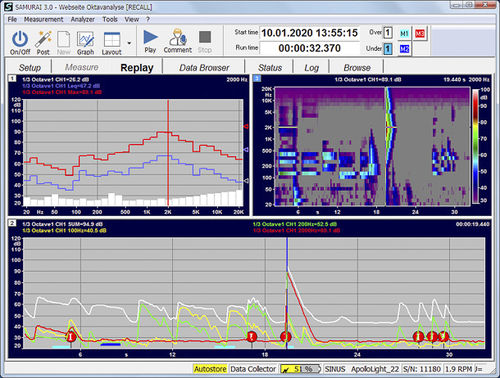
Task: Click the 1.9 RPM status entry
Action: pyautogui.click(x=459, y=369)
